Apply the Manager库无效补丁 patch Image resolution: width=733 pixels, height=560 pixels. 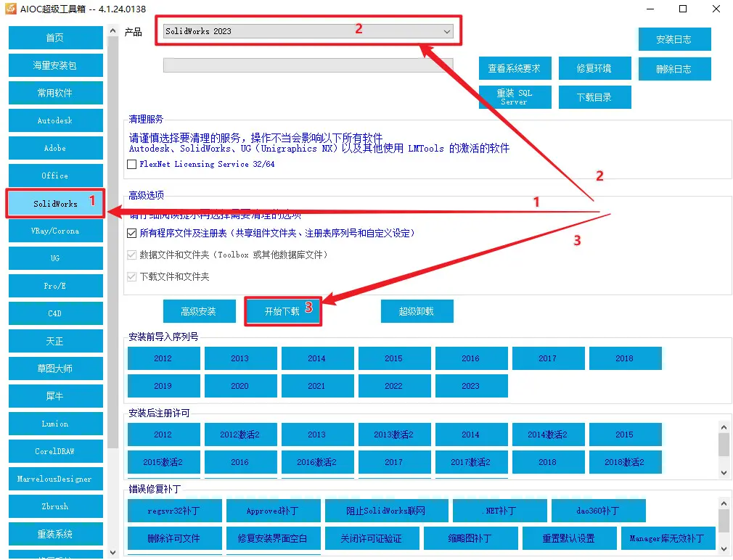668,538
